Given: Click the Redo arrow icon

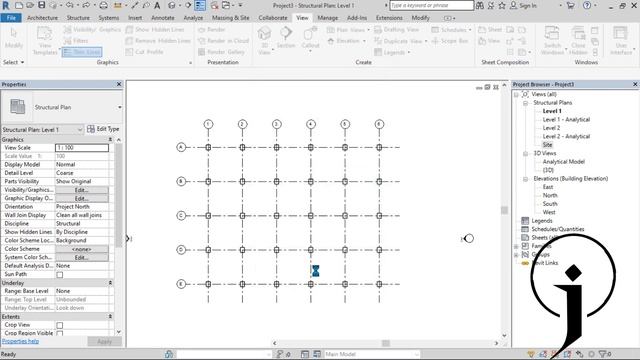Looking at the screenshot, I should pyautogui.click(x=86, y=5).
